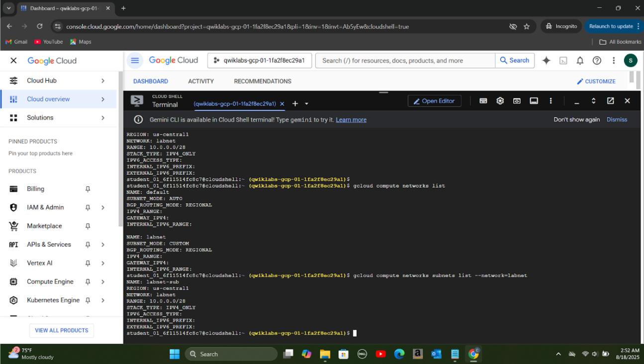644x364 pixels.
Task: Open Gemini AI assistant sparkle icon
Action: coord(546,61)
